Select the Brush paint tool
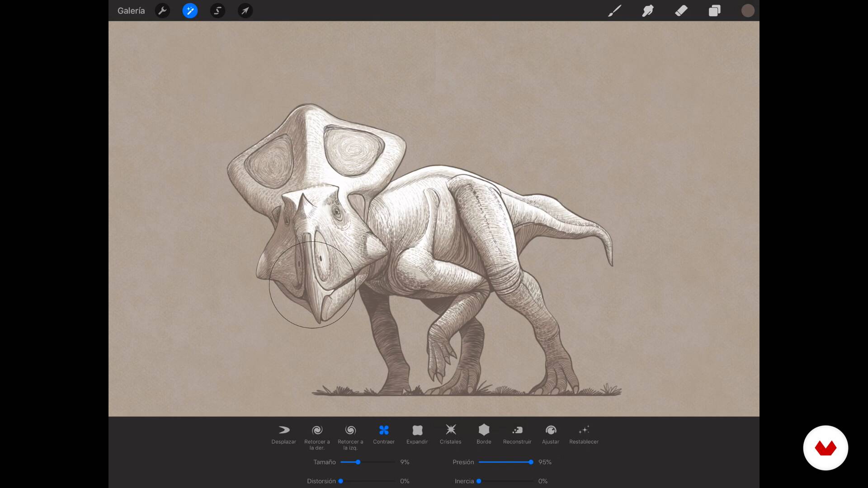The image size is (868, 488). coord(614,11)
